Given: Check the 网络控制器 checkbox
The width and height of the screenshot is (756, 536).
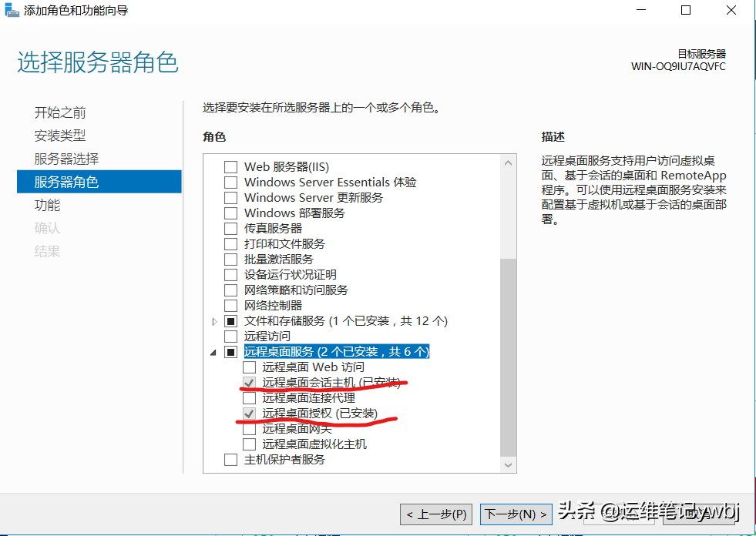Looking at the screenshot, I should point(231,306).
